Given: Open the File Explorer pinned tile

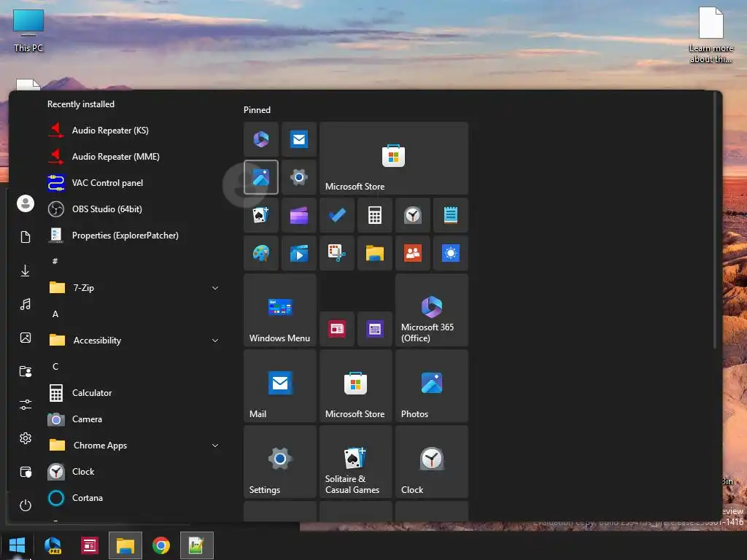Looking at the screenshot, I should coord(375,253).
